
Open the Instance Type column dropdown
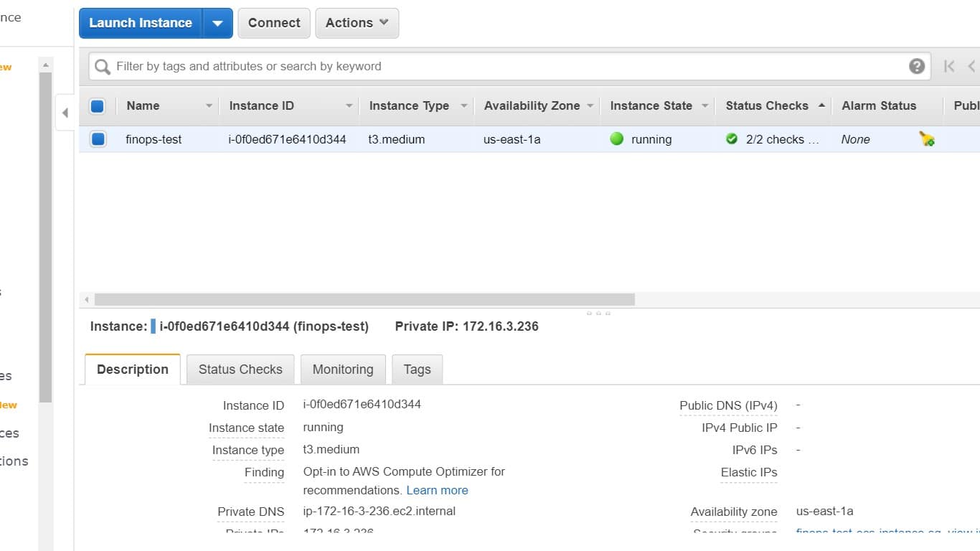463,105
